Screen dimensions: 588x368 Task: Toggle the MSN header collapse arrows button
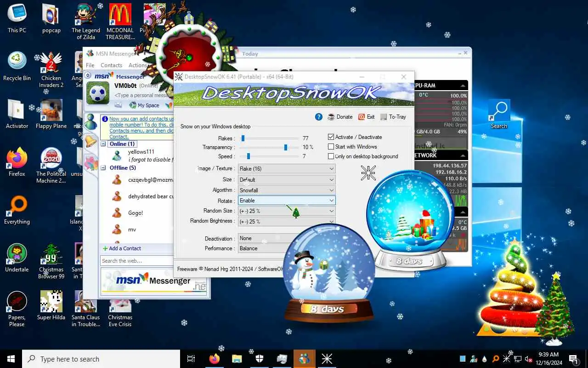click(88, 76)
